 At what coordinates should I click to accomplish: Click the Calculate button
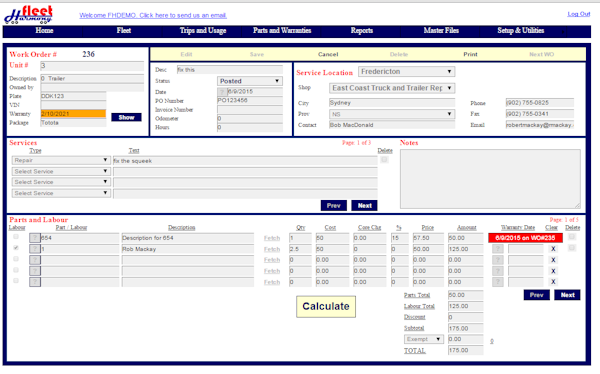(x=326, y=306)
